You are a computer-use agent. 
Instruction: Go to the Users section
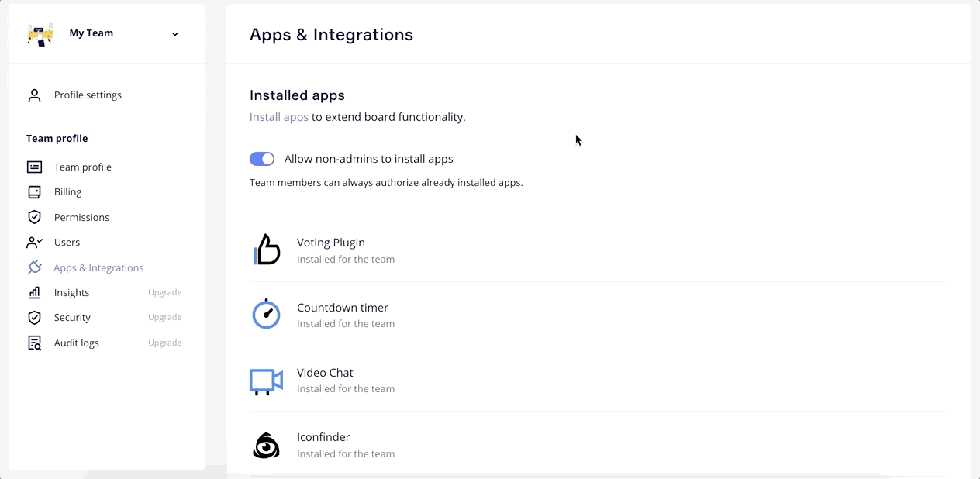[x=67, y=243]
